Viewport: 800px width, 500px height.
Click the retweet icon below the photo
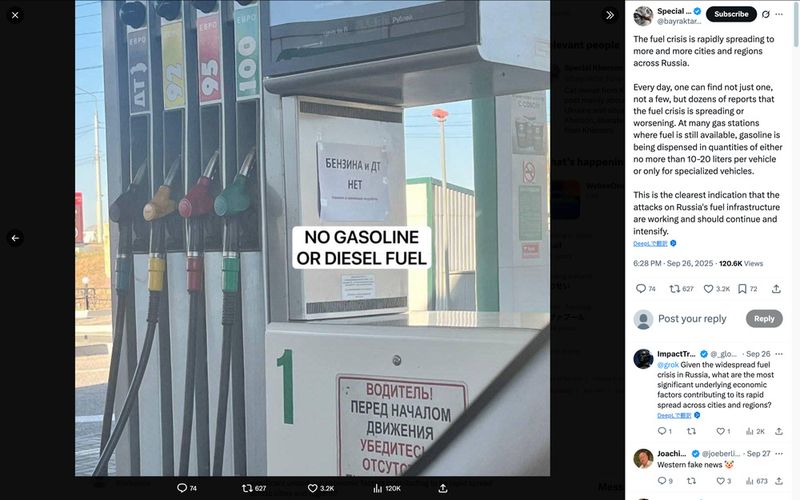247,488
